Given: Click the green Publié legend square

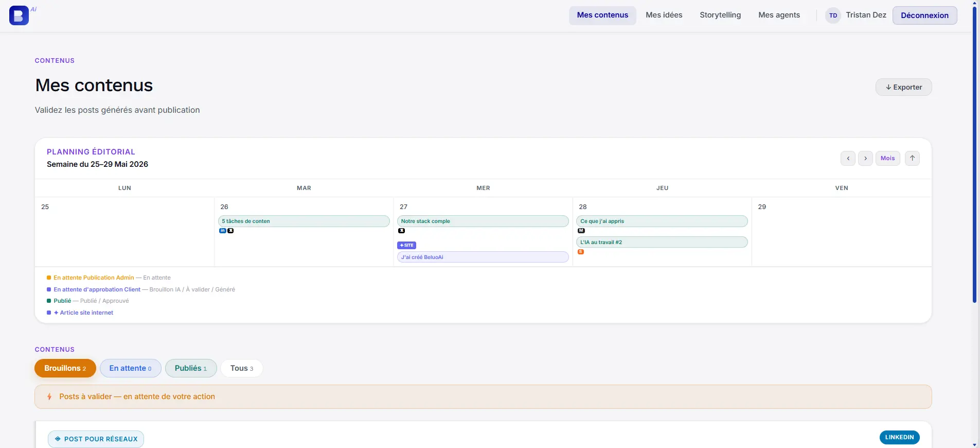Looking at the screenshot, I should tap(49, 301).
